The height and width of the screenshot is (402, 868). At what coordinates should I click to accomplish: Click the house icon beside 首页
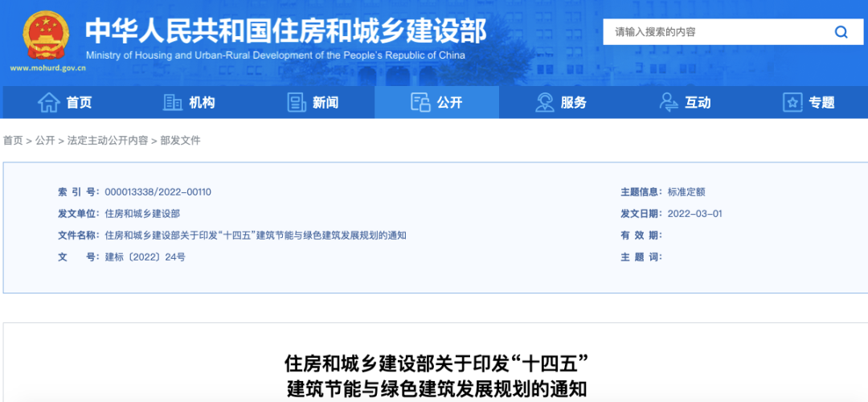(49, 102)
